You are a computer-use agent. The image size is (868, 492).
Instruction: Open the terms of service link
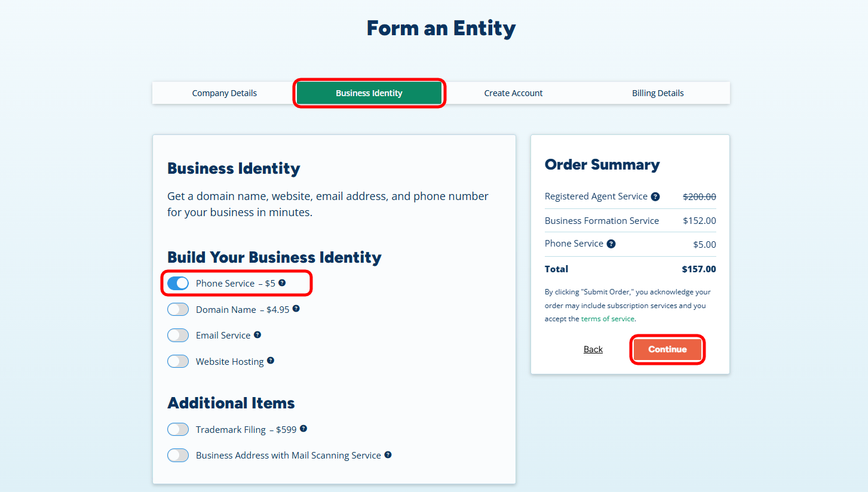point(608,319)
